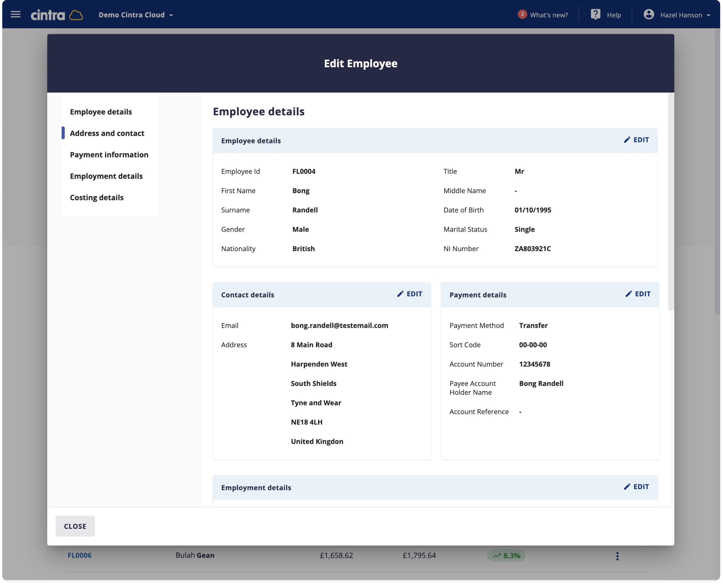
Task: Click the pencil icon to edit Employee details
Action: (627, 140)
